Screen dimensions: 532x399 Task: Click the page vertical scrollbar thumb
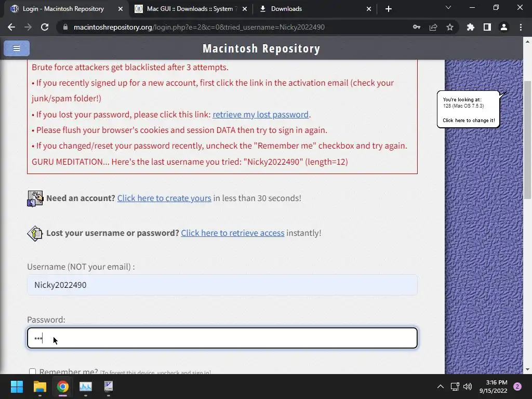[527, 140]
